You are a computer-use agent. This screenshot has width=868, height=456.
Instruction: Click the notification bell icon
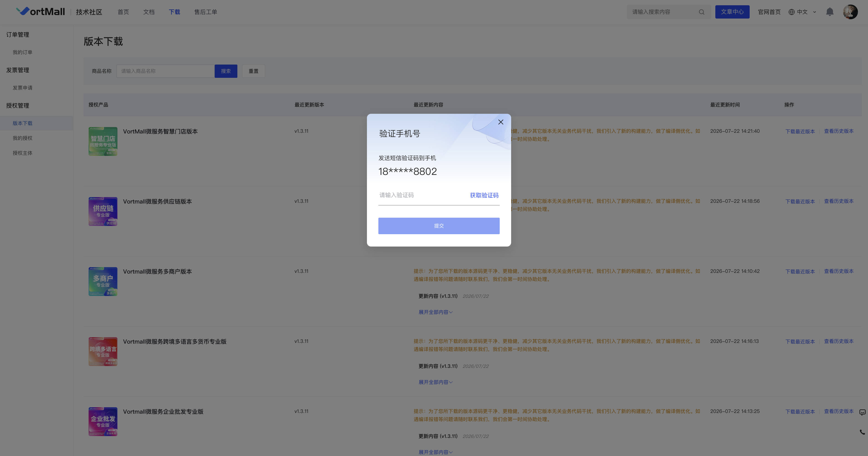(830, 12)
